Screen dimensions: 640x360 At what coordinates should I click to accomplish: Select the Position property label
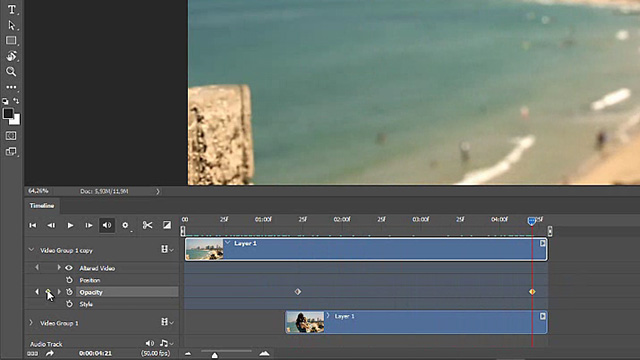(x=89, y=280)
